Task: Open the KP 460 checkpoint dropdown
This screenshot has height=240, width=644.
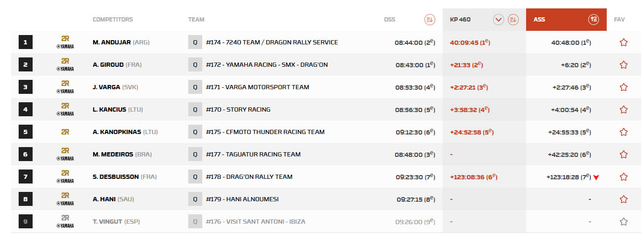Action: pyautogui.click(x=499, y=20)
